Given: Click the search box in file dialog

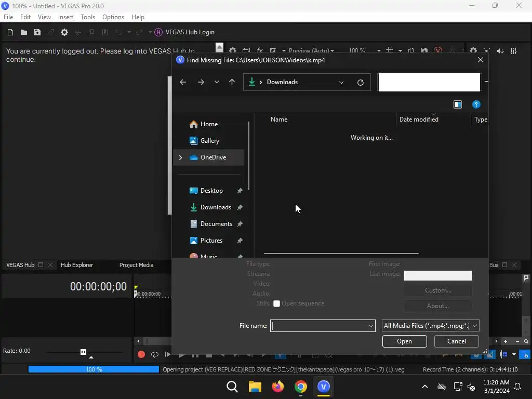Looking at the screenshot, I should coord(430,82).
